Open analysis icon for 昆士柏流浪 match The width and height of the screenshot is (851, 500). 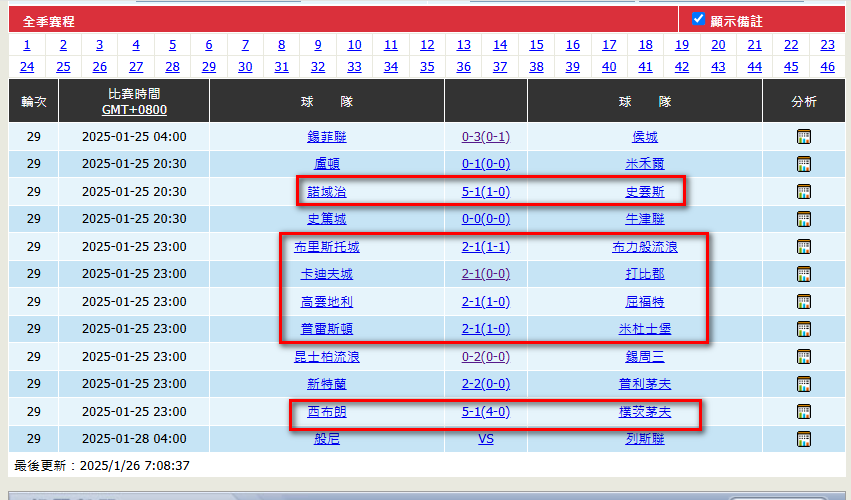[x=803, y=357]
